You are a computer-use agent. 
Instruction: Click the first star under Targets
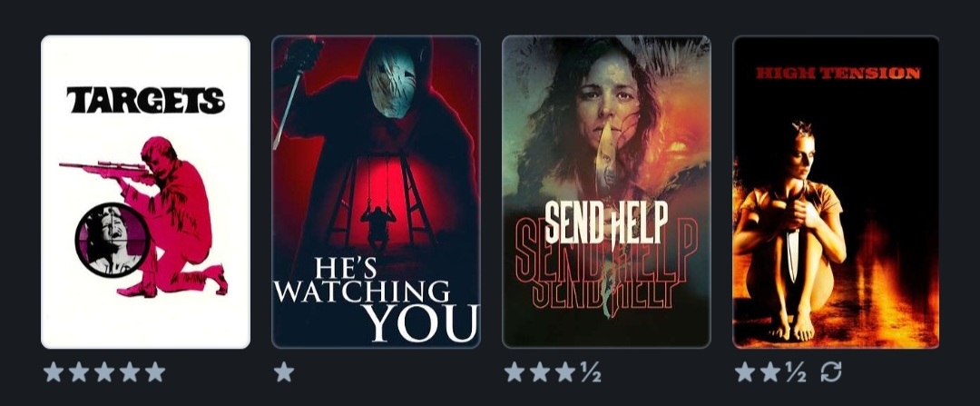pos(54,371)
